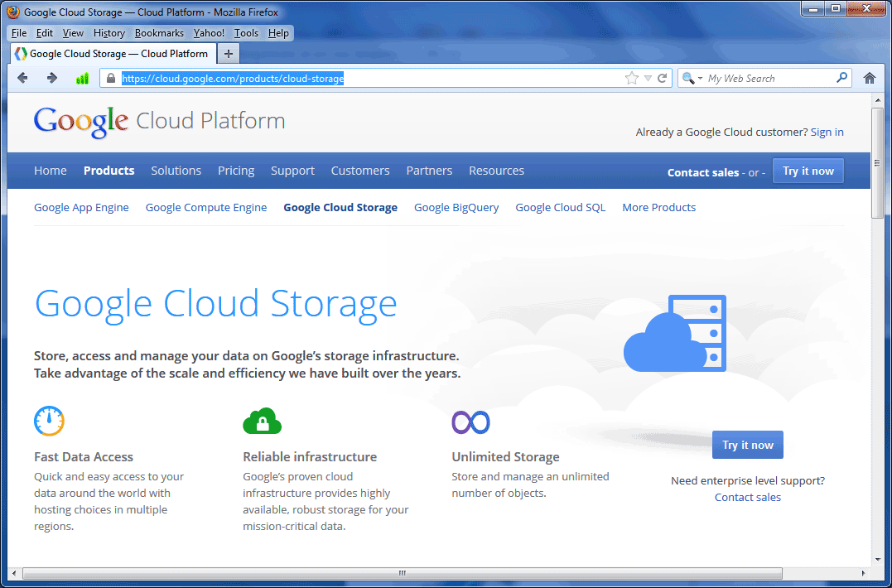Click the green cloud lock icon
The width and height of the screenshot is (892, 588).
tap(263, 421)
